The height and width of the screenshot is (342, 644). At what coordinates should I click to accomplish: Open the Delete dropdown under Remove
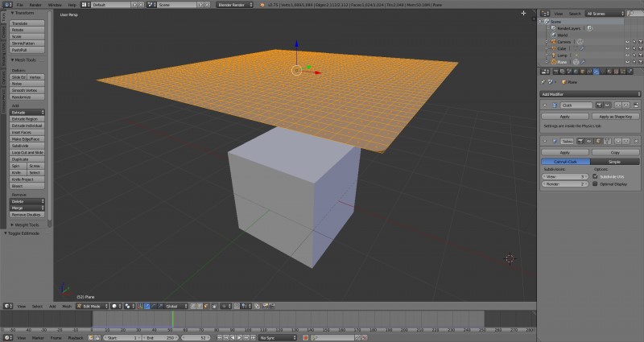click(x=27, y=202)
